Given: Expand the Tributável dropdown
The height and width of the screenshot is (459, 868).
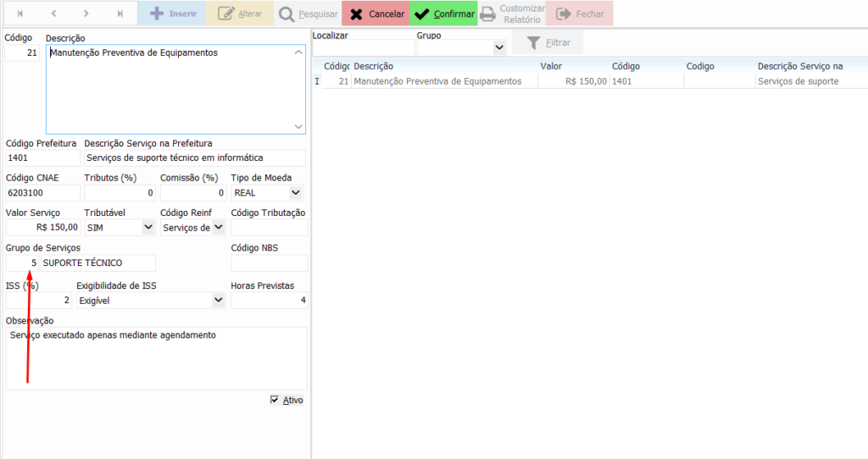Looking at the screenshot, I should [x=148, y=227].
